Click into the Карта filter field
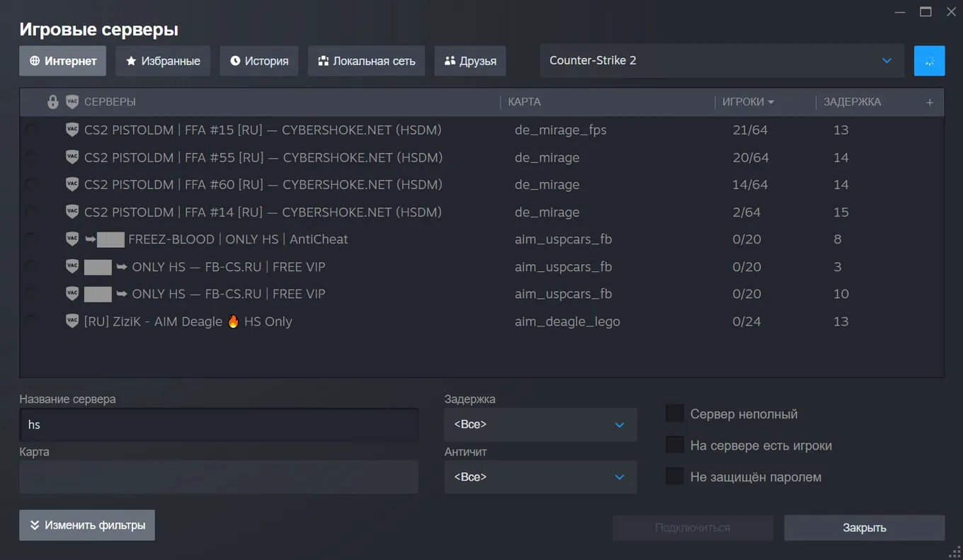This screenshot has width=963, height=560. pos(219,477)
